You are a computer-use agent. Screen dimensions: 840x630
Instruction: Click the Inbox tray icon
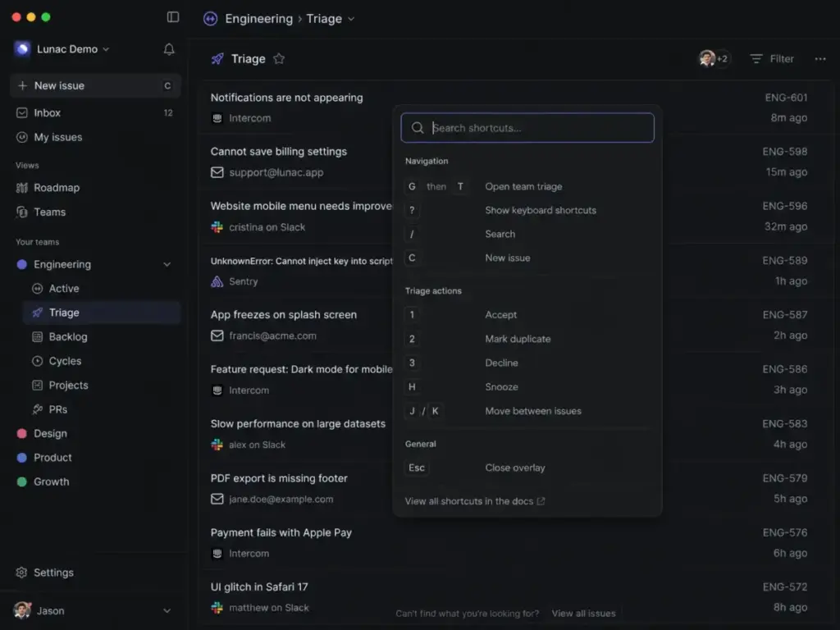[22, 113]
